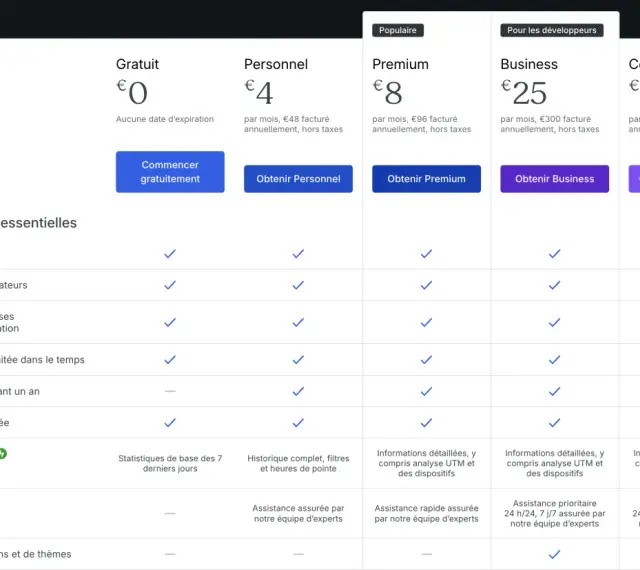
Task: Click Personnel checkmark in 'ant un an' row
Action: pyautogui.click(x=298, y=391)
